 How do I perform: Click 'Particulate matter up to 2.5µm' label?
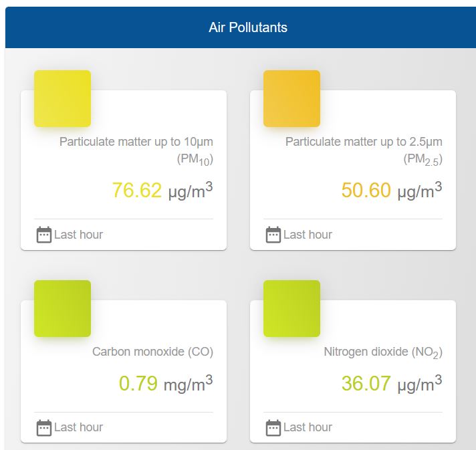pos(364,142)
